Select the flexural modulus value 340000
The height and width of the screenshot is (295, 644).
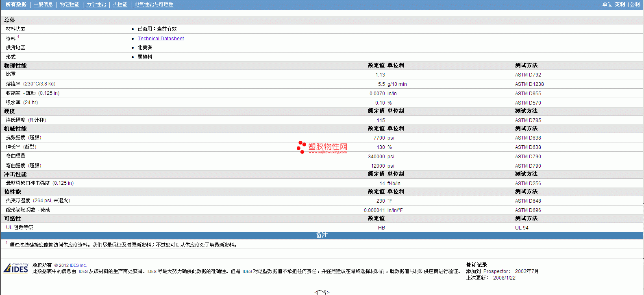[x=376, y=157]
